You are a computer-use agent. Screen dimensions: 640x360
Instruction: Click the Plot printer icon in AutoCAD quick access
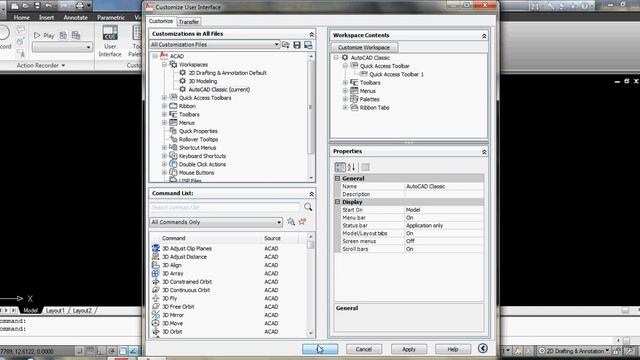[x=80, y=6]
